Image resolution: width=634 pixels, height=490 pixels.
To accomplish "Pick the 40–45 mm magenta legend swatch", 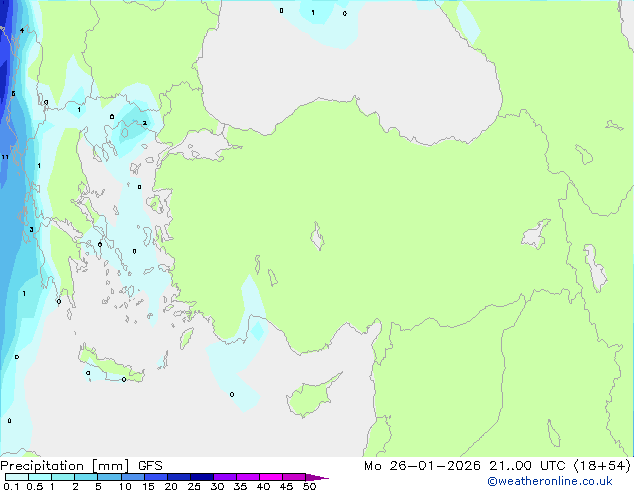I will 271,477.
